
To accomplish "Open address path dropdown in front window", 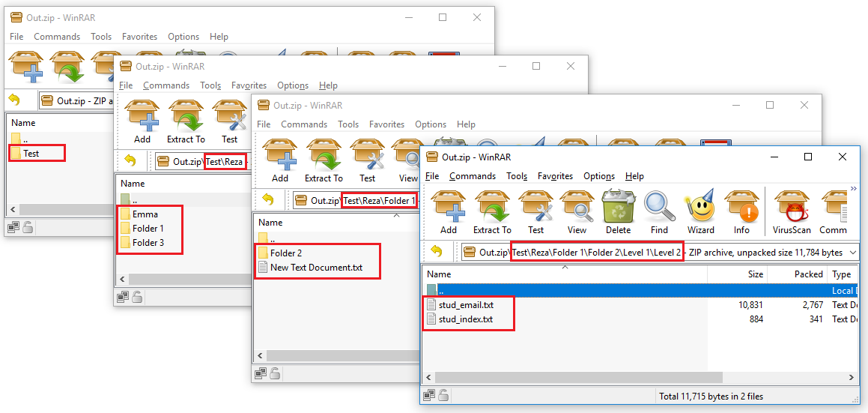I will click(852, 253).
